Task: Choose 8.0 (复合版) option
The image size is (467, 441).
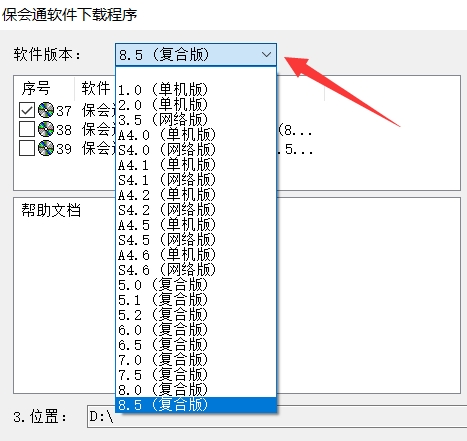Action: tap(196, 389)
